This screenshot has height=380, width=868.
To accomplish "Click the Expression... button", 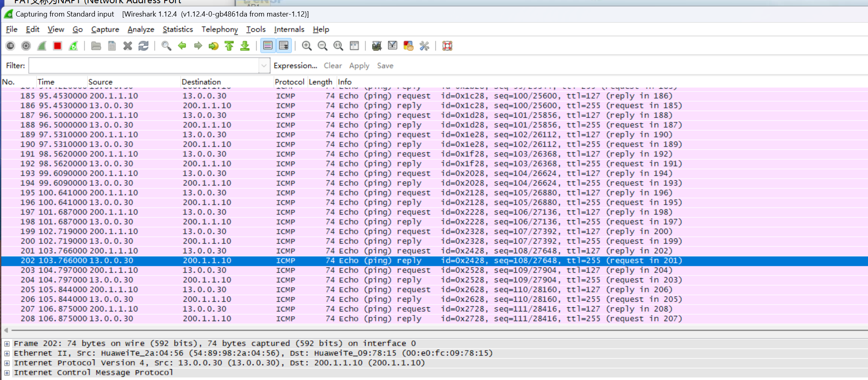I will 295,66.
